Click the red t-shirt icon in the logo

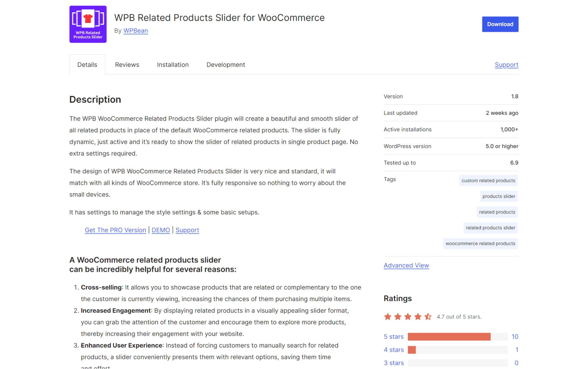coord(88,18)
